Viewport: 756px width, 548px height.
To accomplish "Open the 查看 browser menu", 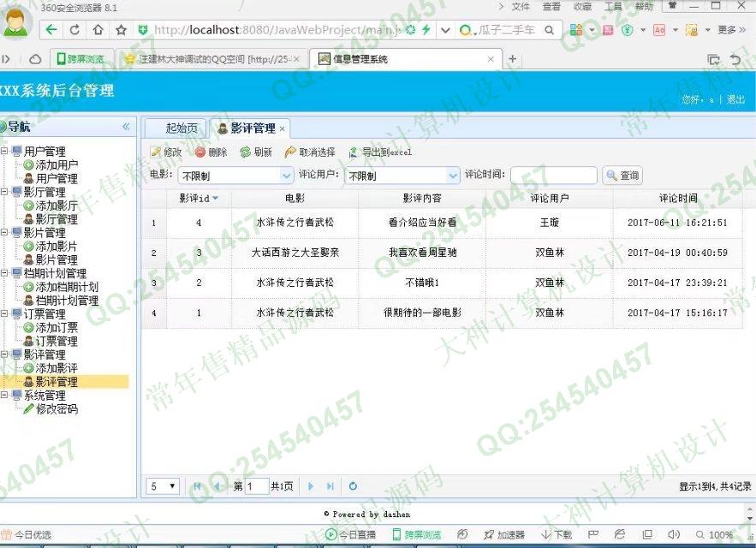I will tap(551, 7).
